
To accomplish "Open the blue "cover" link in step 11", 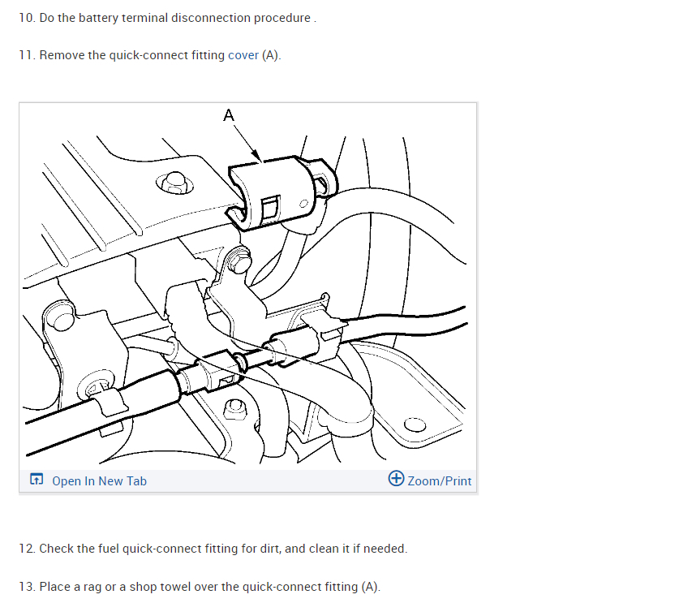I will tap(243, 55).
